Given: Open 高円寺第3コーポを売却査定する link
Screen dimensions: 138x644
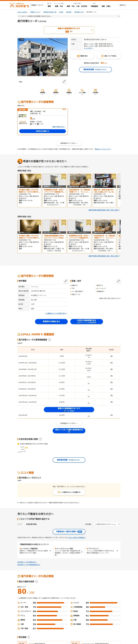Looking at the screenshot, I should (27, 562).
